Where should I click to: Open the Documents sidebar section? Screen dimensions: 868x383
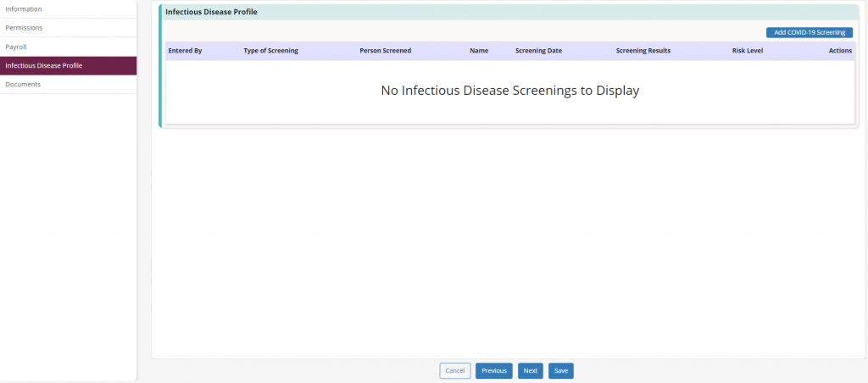(x=68, y=85)
